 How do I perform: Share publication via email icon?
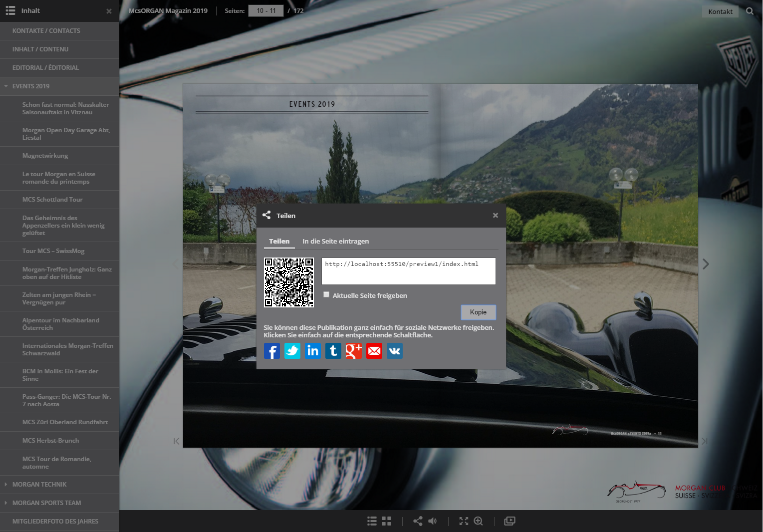pyautogui.click(x=374, y=351)
